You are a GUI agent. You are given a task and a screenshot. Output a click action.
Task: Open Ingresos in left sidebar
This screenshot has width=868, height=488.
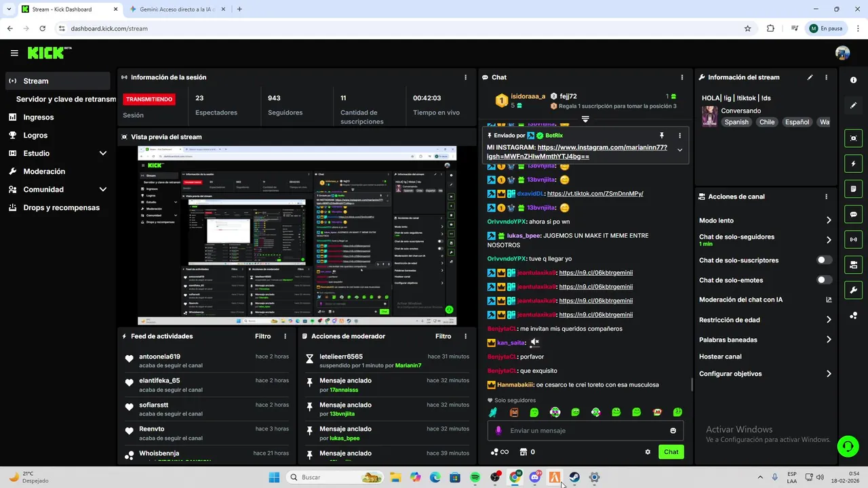point(57,117)
